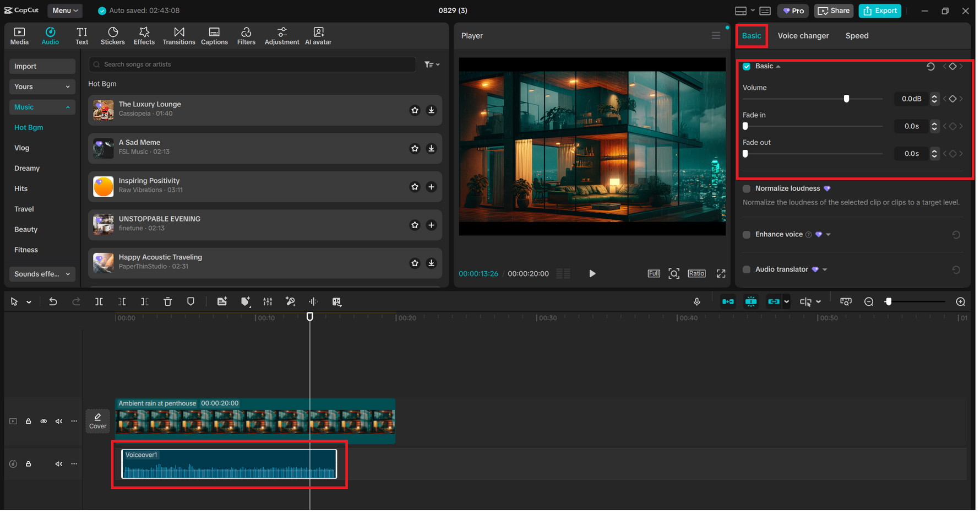This screenshot has height=518, width=980.
Task: Open the Text tool panel
Action: (x=82, y=36)
